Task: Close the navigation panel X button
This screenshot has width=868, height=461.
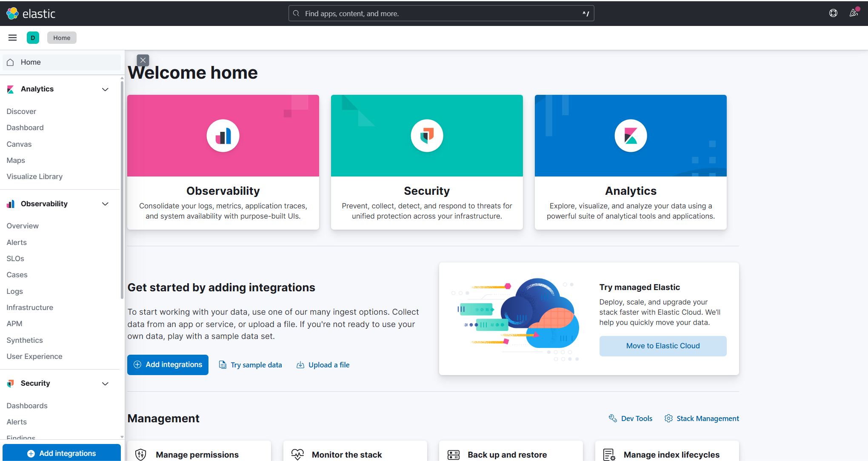Action: point(143,60)
